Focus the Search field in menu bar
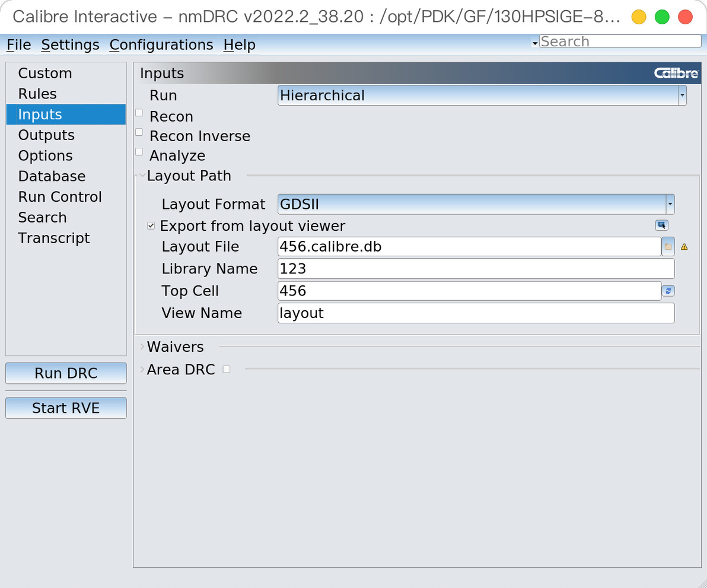 pyautogui.click(x=620, y=42)
